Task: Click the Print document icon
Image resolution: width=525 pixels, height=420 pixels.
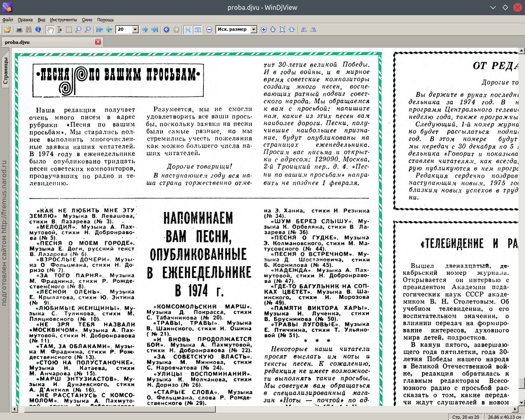Action: coord(19,30)
